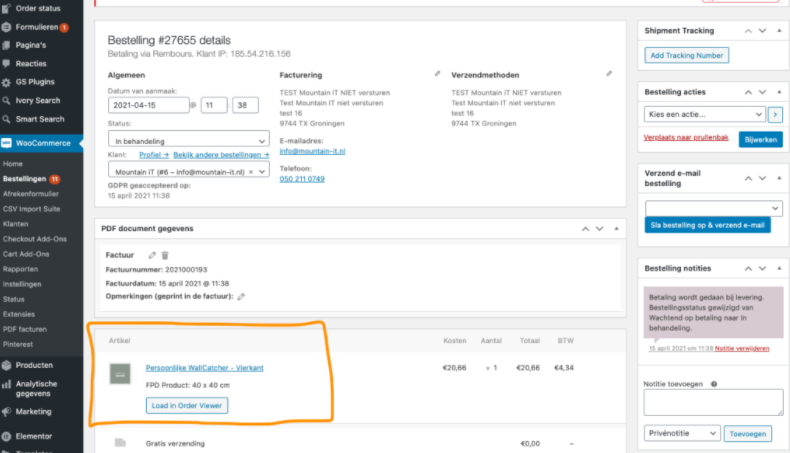
Task: Click the Formulieren sidebar icon
Action: [7, 27]
